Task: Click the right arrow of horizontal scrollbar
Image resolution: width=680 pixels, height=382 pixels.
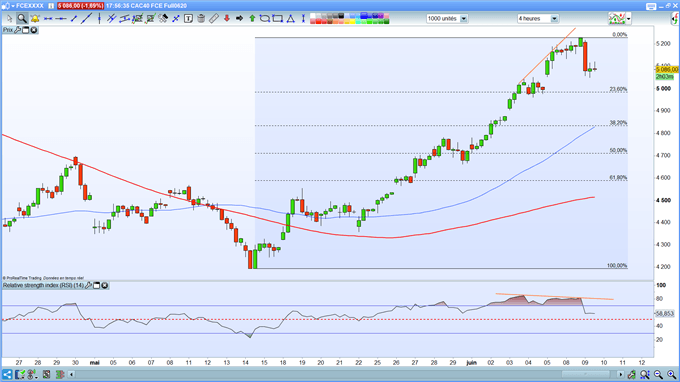Action: 621,374
